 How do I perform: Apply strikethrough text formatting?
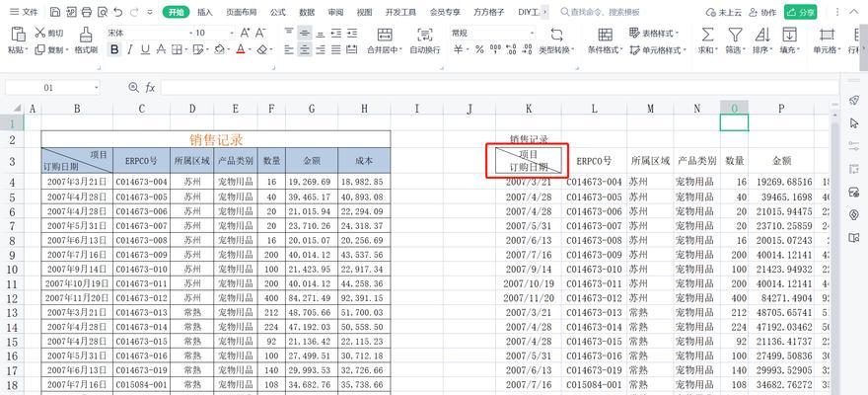click(161, 49)
